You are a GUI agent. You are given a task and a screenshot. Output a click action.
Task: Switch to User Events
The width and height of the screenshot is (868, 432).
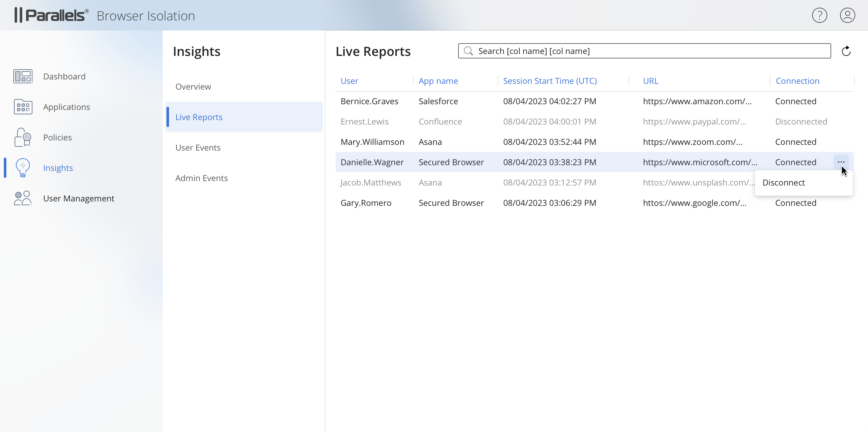click(198, 148)
